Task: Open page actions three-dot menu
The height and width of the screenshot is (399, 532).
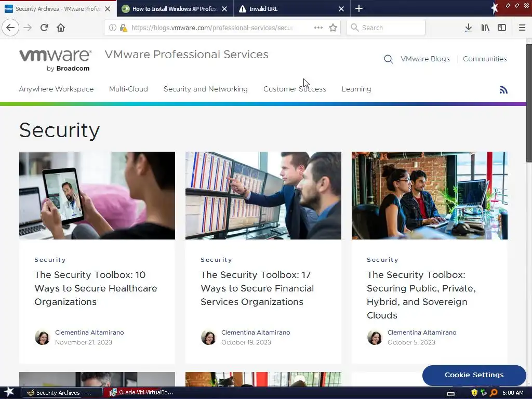Action: (318, 28)
